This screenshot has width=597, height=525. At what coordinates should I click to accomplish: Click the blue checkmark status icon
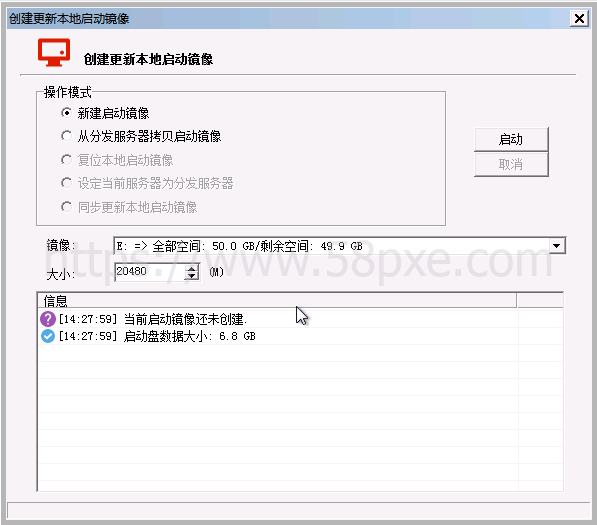click(x=48, y=336)
